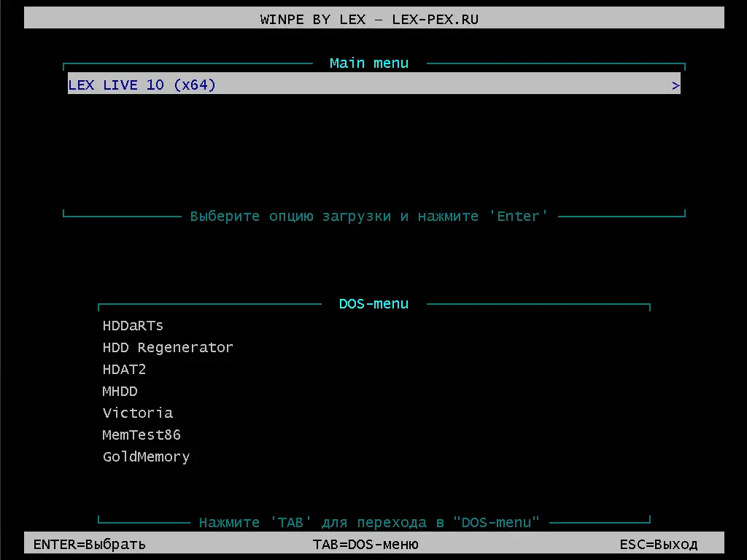Click the 'Выберите опцию загрузки' instruction text
The image size is (747, 560).
pos(374,216)
